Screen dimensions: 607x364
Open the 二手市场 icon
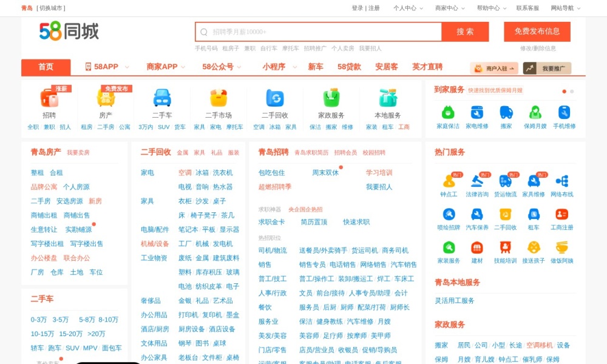click(x=219, y=98)
